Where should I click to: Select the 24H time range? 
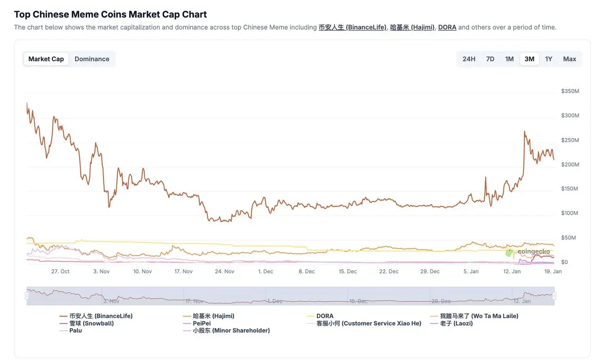[469, 58]
